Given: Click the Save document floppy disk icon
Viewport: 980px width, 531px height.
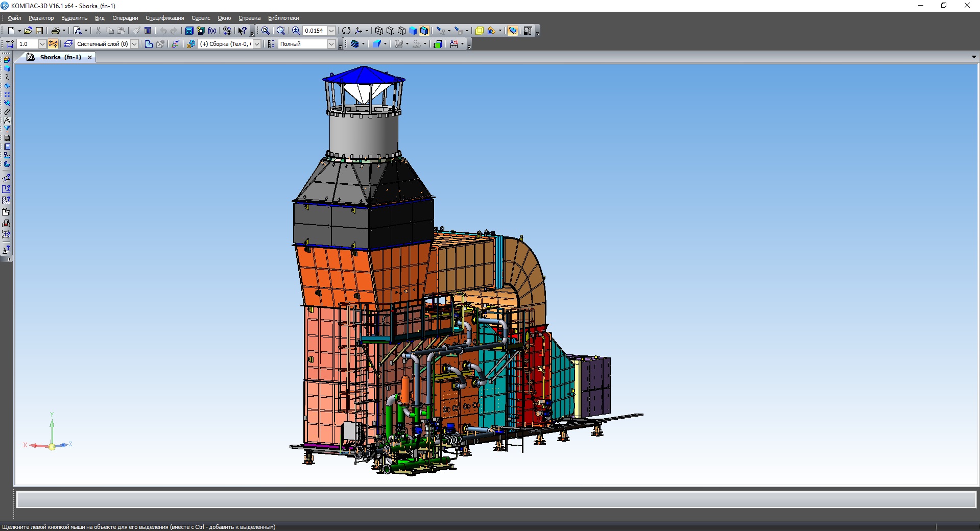Looking at the screenshot, I should tap(39, 31).
